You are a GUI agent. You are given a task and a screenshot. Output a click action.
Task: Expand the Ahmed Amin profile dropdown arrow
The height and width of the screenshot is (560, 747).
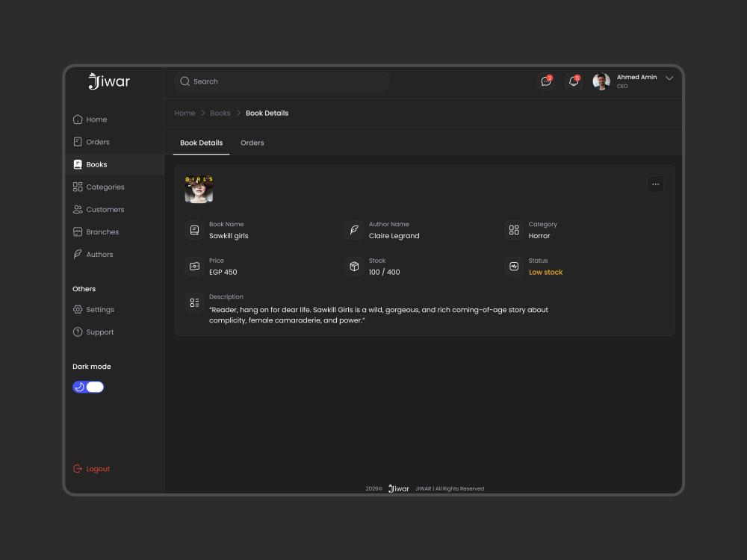669,78
